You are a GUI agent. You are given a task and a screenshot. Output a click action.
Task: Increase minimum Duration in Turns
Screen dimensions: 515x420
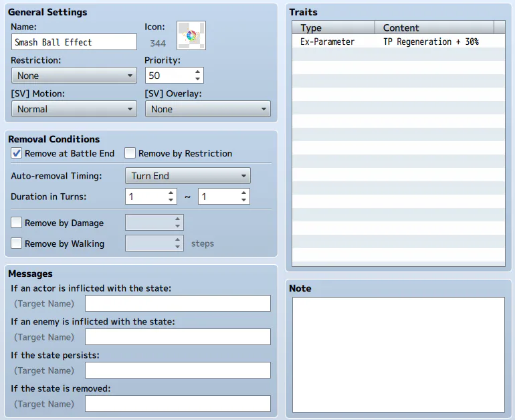click(x=171, y=193)
